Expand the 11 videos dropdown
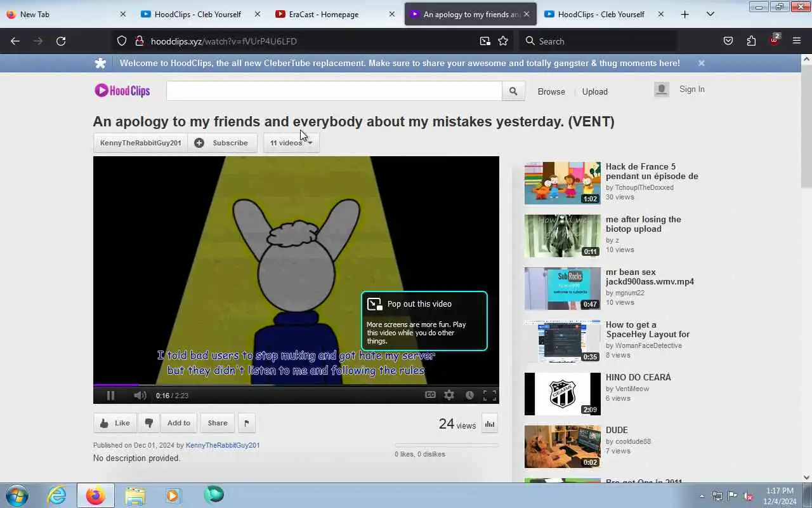Viewport: 812px width, 508px height. coord(291,143)
